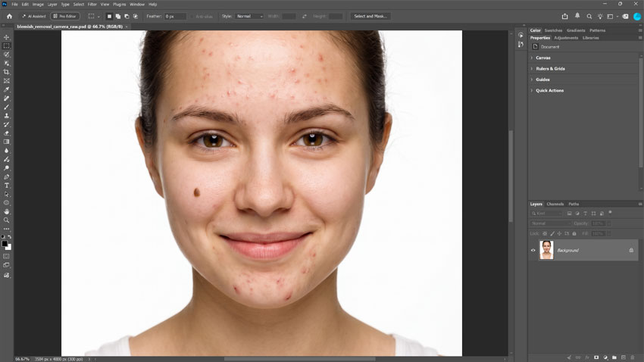Select the Gradient tool
The height and width of the screenshot is (362, 644).
pyautogui.click(x=7, y=142)
